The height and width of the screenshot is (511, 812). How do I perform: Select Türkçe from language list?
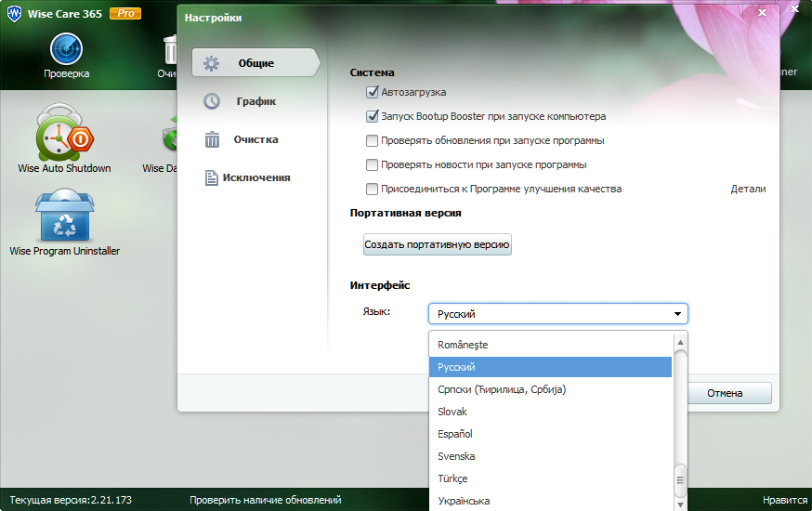[x=551, y=478]
